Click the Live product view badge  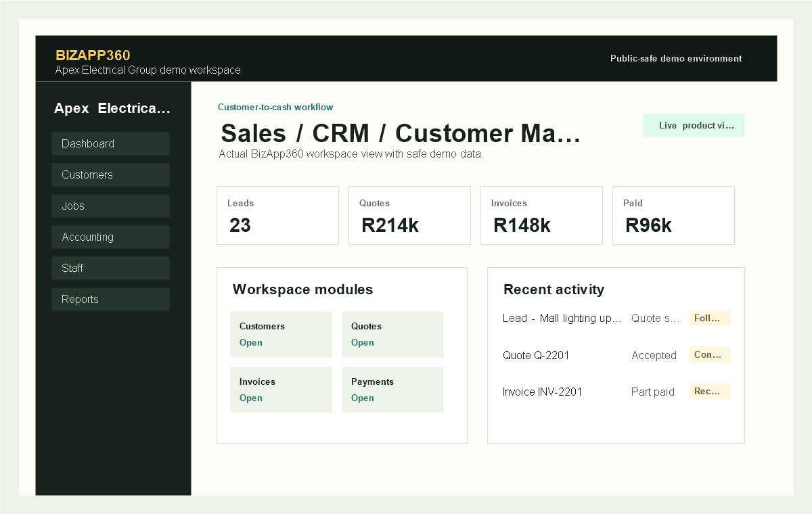[x=694, y=125]
